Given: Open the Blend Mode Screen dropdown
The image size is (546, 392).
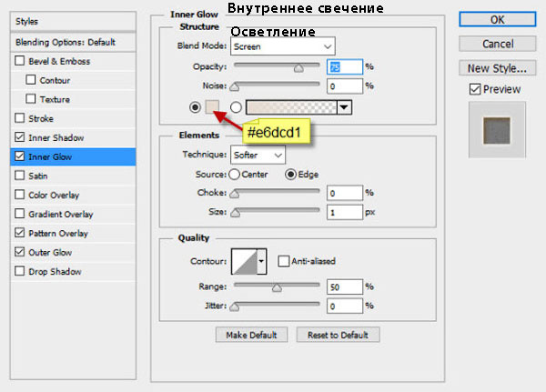Looking at the screenshot, I should 283,46.
